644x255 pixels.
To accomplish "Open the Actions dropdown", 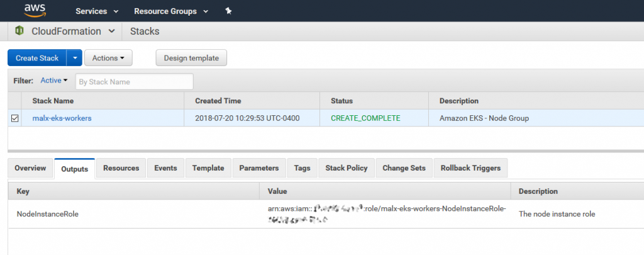I will [x=108, y=58].
